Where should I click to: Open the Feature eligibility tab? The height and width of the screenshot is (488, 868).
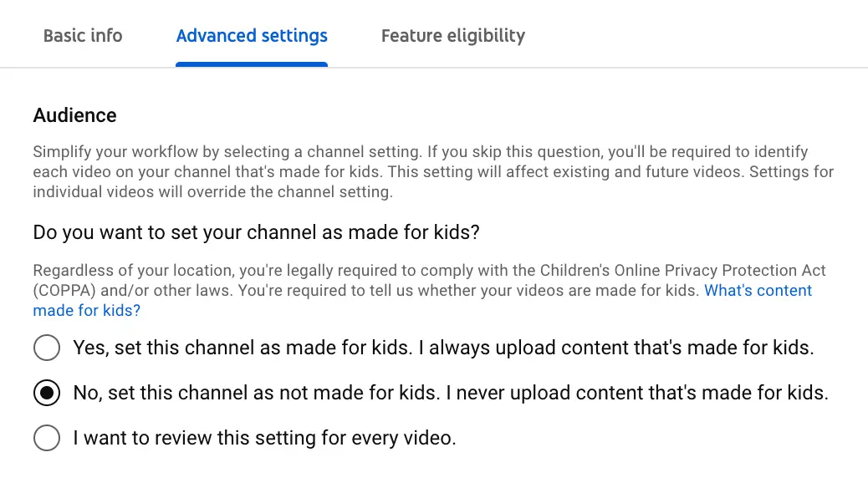click(x=452, y=36)
